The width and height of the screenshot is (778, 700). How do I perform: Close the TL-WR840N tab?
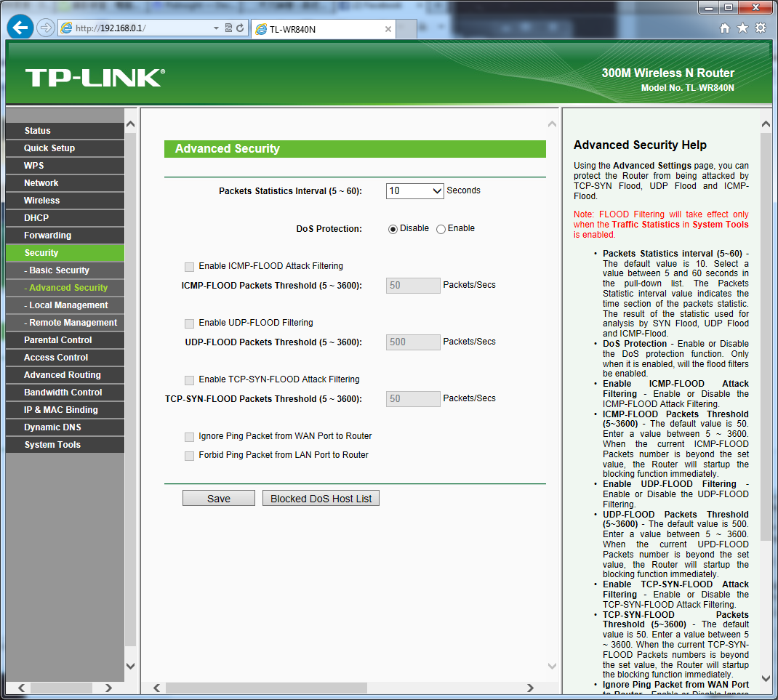click(388, 29)
